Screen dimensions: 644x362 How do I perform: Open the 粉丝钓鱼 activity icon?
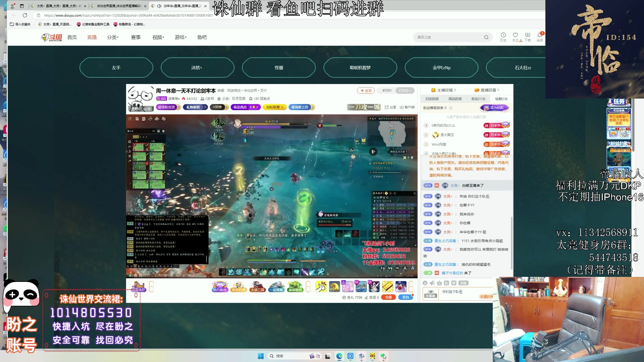[x=238, y=287]
